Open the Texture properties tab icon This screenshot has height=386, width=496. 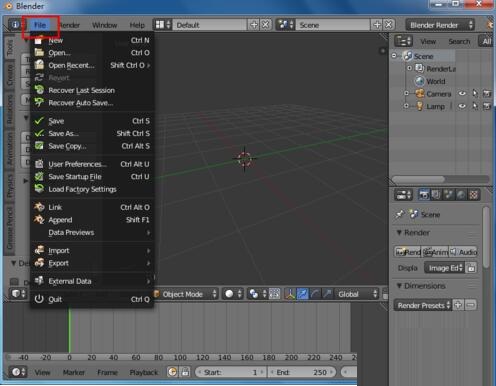[473, 195]
